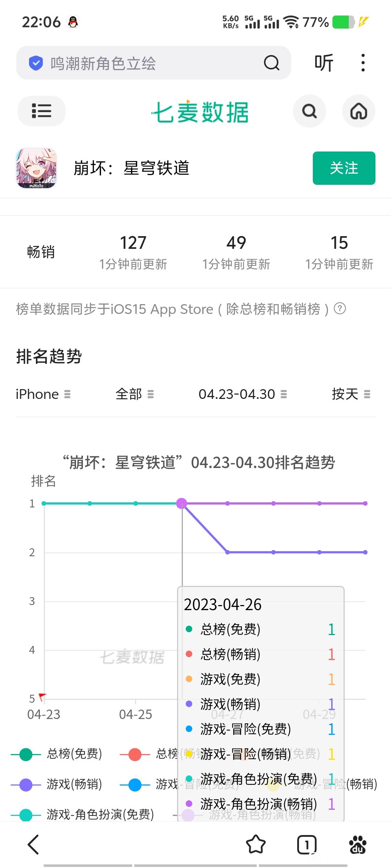Expand the 按天 granularity dropdown
This screenshot has width=391, height=868.
351,394
